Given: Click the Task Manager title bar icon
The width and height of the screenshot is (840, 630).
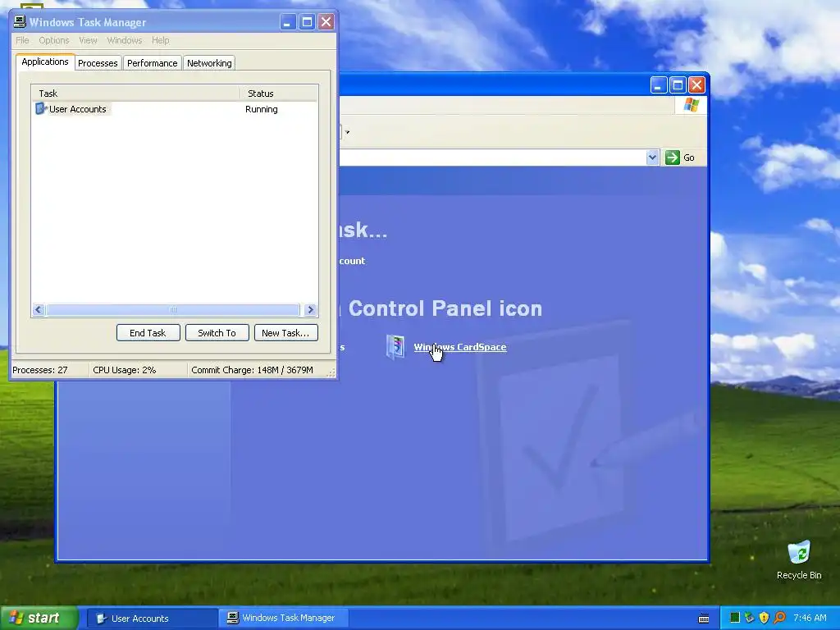Looking at the screenshot, I should pyautogui.click(x=20, y=21).
